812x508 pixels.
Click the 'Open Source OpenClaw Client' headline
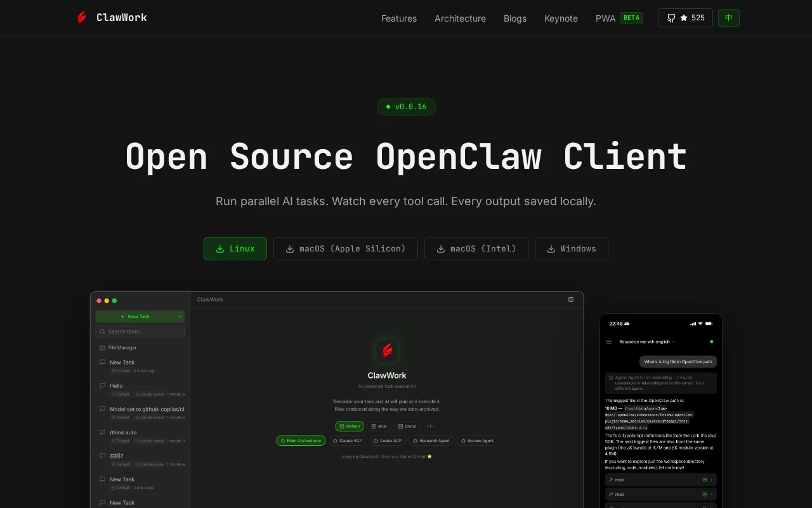click(x=406, y=156)
